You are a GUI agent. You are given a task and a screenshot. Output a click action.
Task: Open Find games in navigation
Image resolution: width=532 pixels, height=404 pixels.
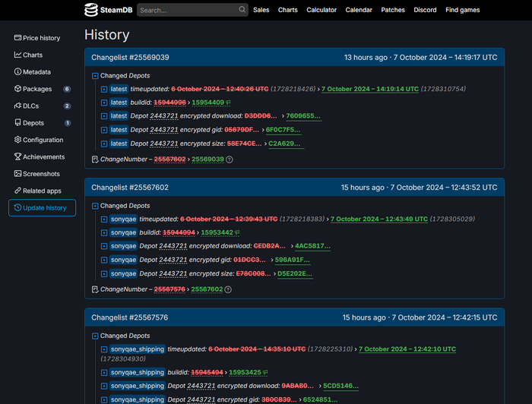tap(462, 10)
